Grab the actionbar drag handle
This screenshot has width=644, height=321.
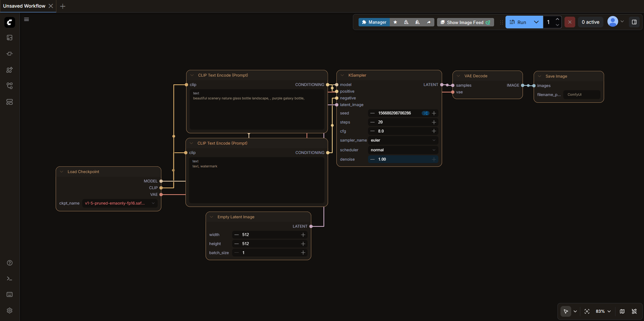(501, 22)
